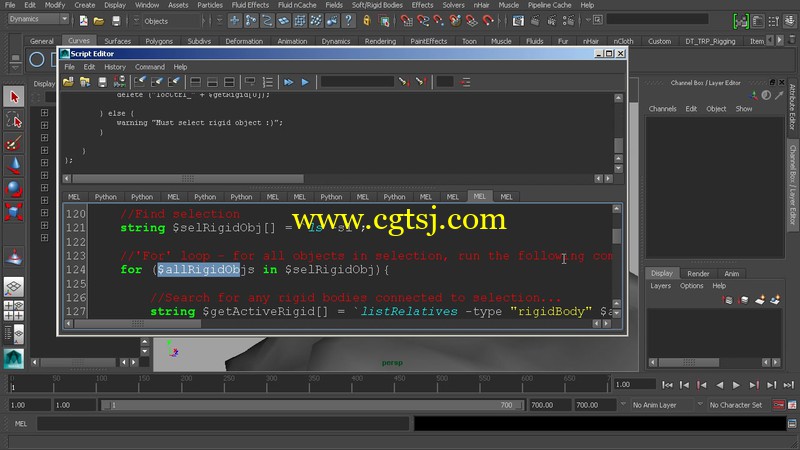Select the Move tool cone icon

click(x=14, y=166)
